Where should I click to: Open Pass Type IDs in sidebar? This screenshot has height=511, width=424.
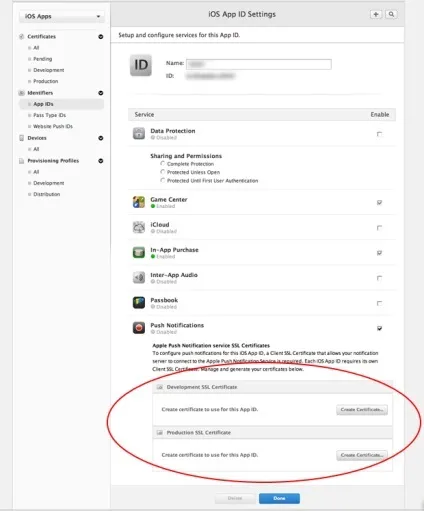pyautogui.click(x=49, y=115)
